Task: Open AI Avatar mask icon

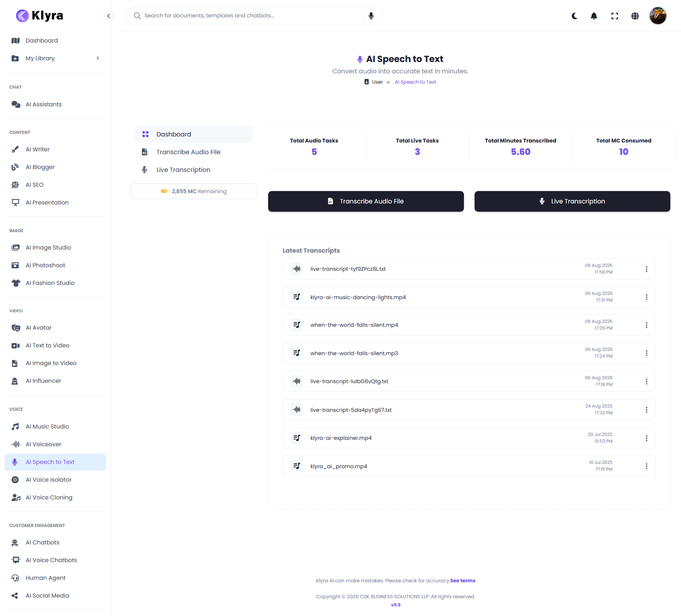Action: point(16,327)
